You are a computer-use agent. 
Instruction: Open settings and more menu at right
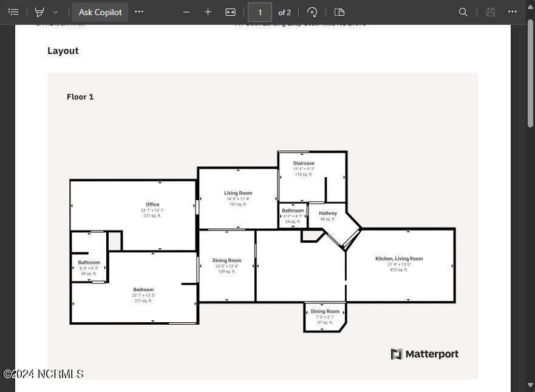[513, 12]
